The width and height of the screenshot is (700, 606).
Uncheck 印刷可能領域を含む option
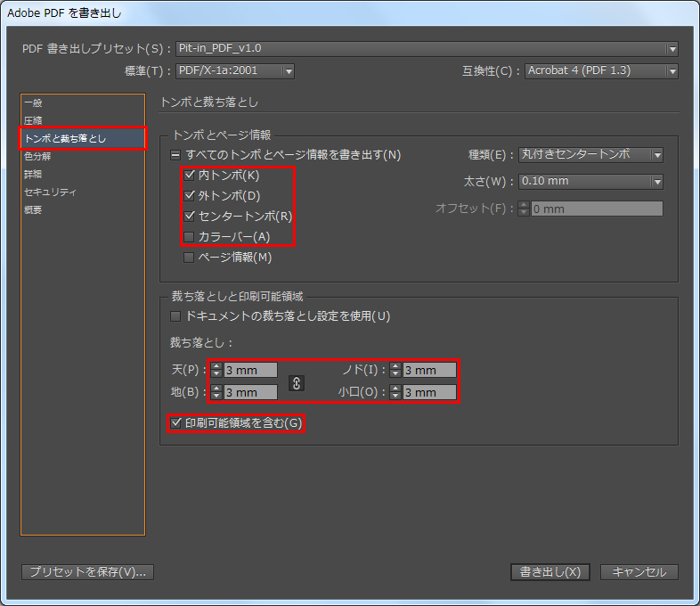tap(175, 422)
